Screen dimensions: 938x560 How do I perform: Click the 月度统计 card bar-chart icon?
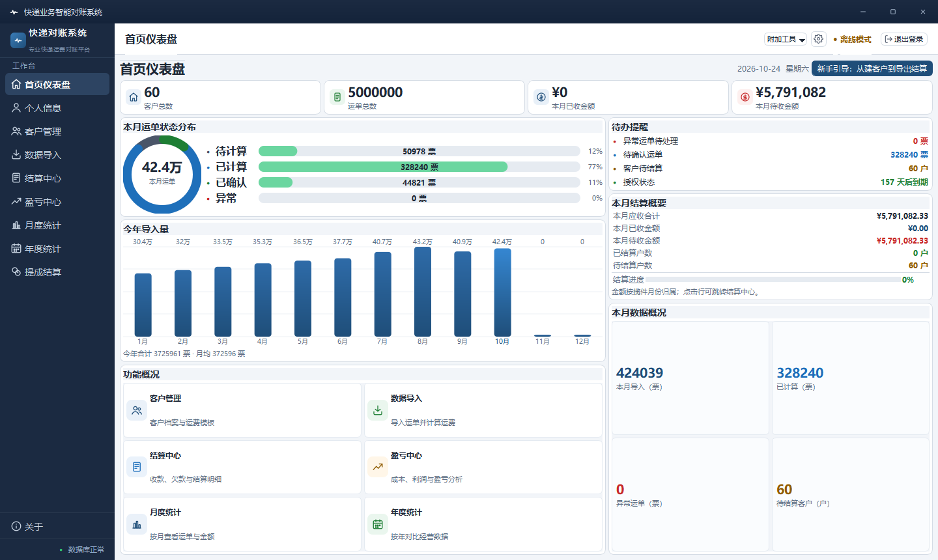tap(137, 524)
